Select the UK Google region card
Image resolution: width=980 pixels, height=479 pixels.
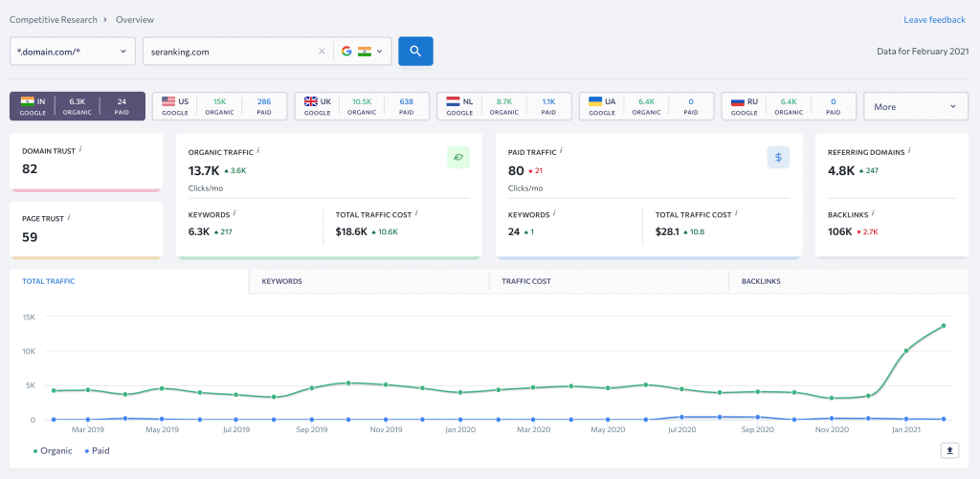363,106
